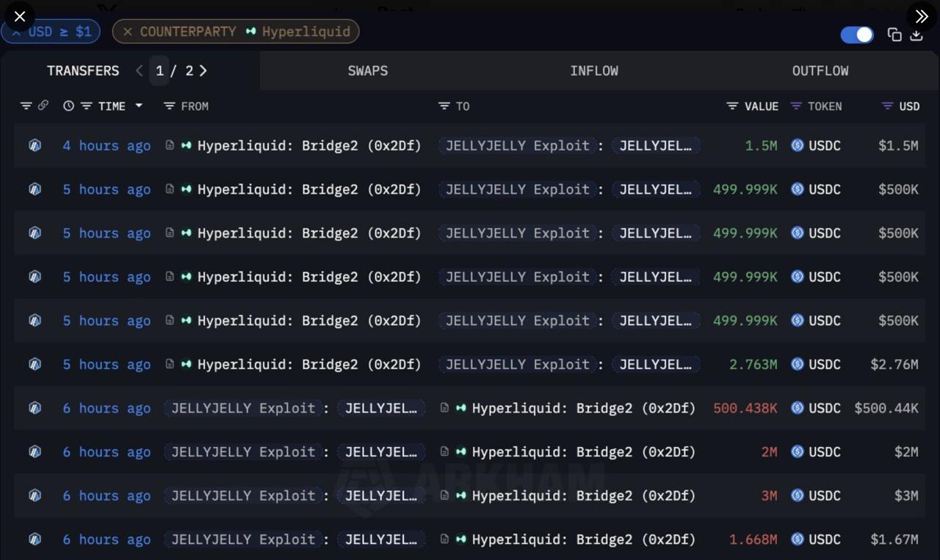The width and height of the screenshot is (940, 560).
Task: Click the 3M value cell
Action: click(x=769, y=495)
